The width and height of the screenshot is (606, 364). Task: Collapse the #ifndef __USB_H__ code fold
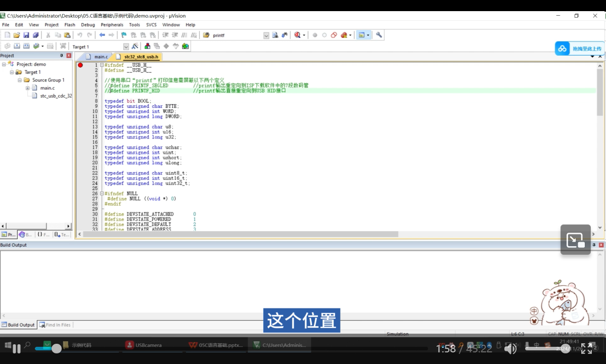(102, 65)
